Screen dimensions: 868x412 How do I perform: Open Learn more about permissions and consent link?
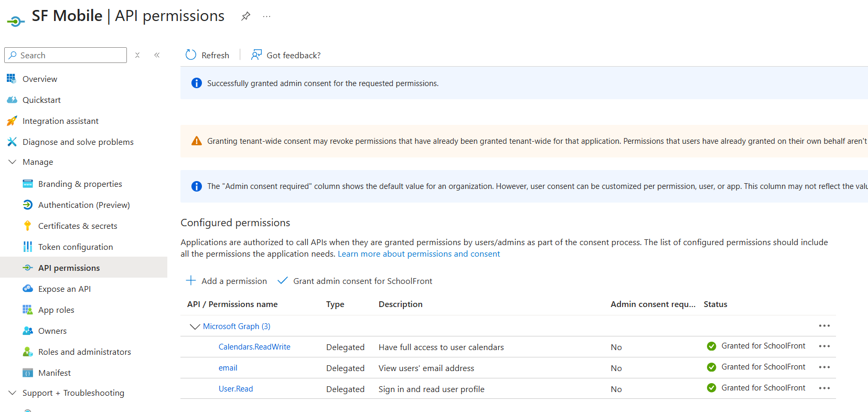(419, 254)
